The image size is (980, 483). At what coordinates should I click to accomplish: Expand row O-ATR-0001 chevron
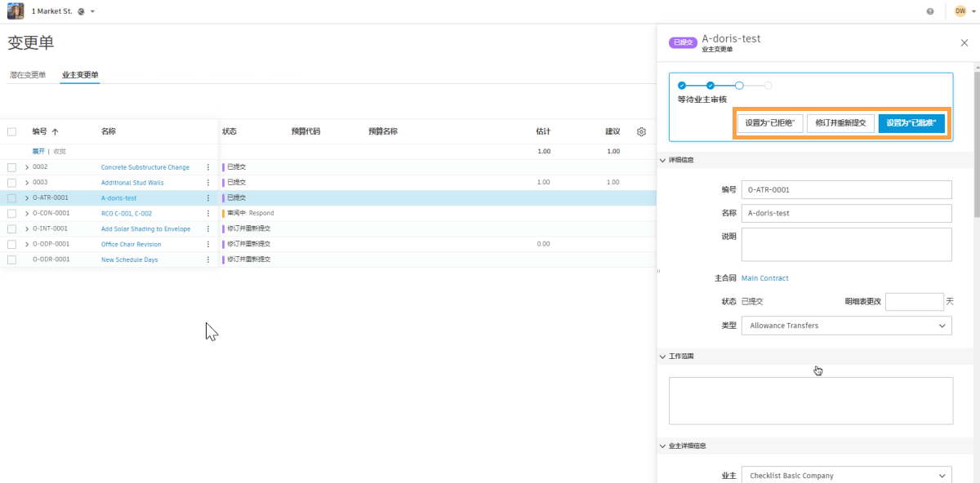point(27,198)
